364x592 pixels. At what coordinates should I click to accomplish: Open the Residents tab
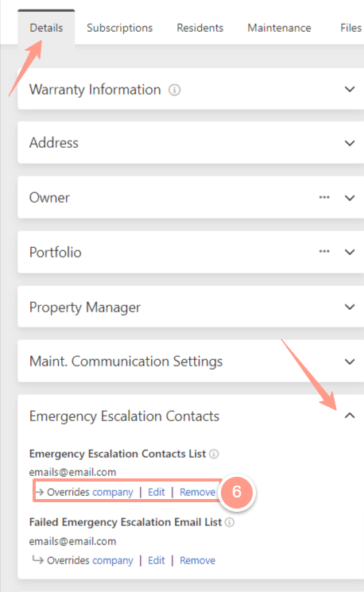199,28
